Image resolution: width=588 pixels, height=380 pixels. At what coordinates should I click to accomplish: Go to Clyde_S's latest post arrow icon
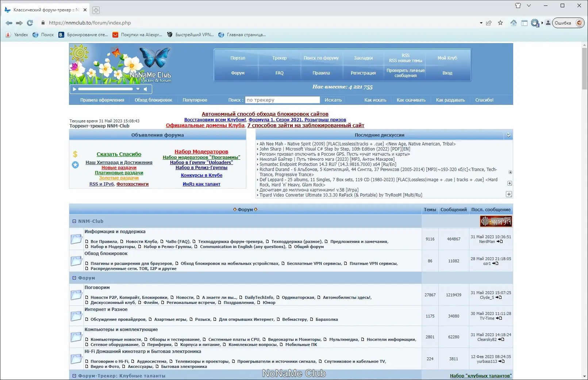pos(499,297)
